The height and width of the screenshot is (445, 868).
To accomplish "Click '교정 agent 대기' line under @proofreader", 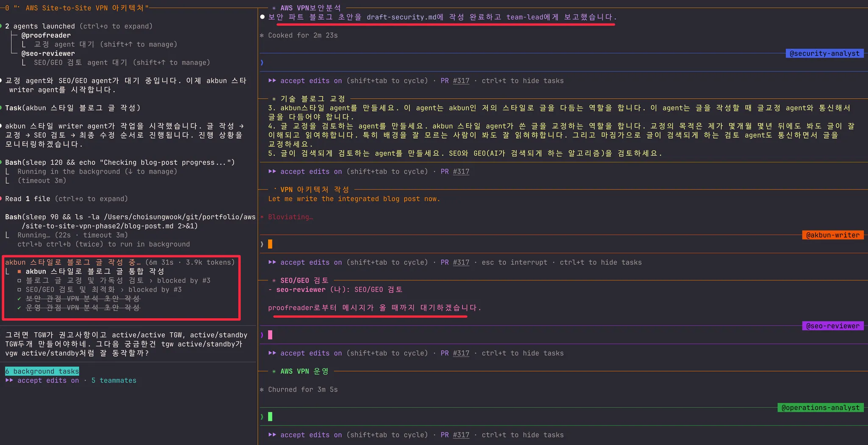I will [106, 45].
